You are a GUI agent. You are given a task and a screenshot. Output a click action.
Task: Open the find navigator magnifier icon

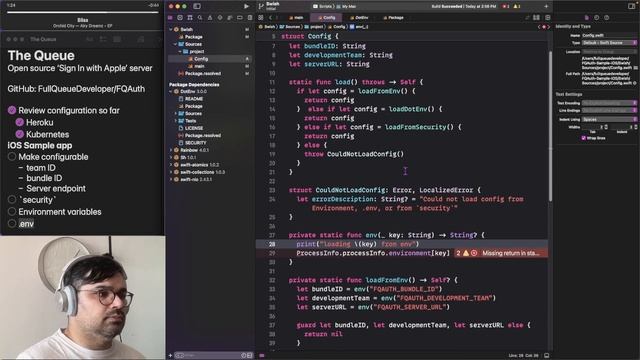click(200, 18)
